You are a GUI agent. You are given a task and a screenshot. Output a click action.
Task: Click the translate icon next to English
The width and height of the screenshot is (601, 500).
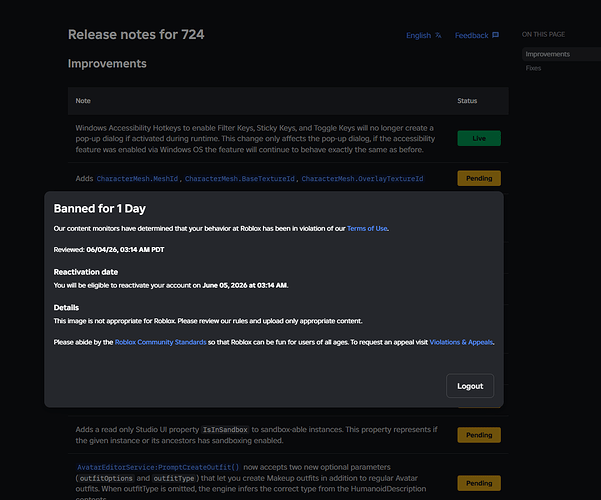tap(438, 35)
